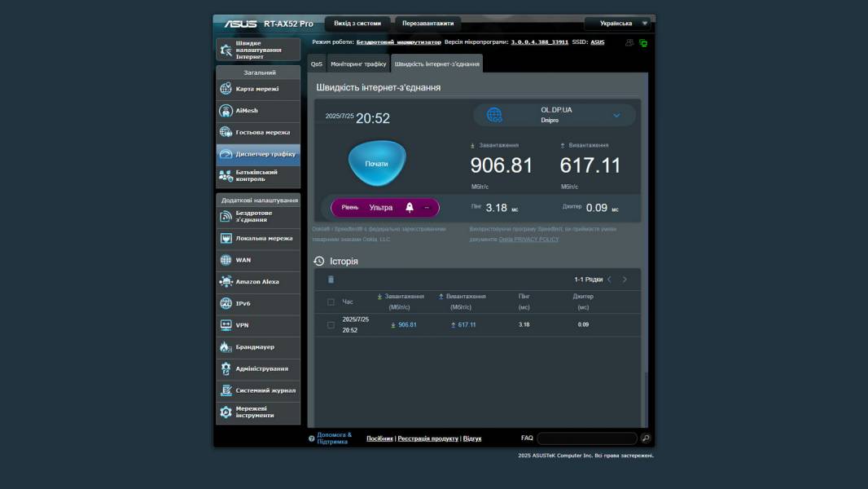This screenshot has height=489, width=868.
Task: Switch to the QoS tab
Action: (x=317, y=64)
